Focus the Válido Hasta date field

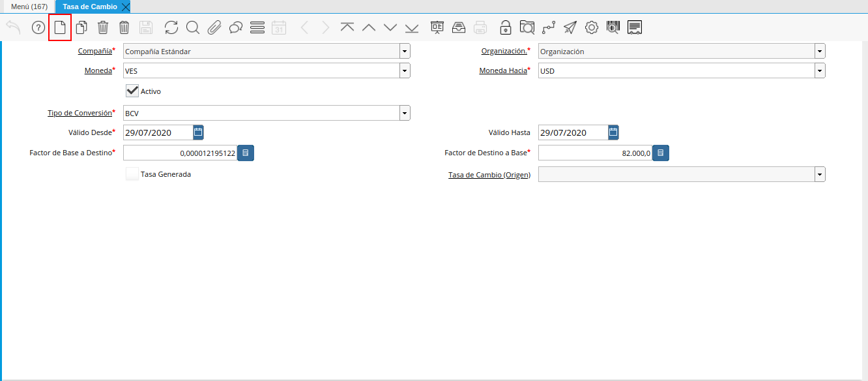click(x=573, y=132)
